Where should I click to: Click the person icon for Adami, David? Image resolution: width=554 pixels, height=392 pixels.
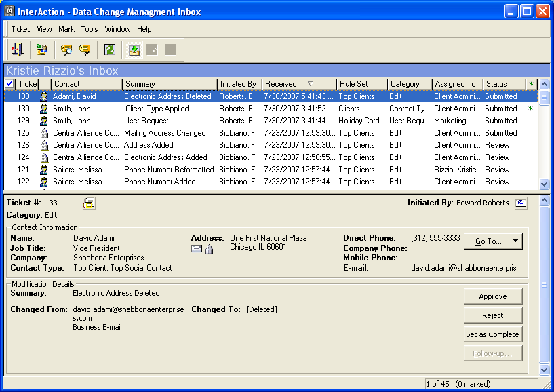point(44,96)
